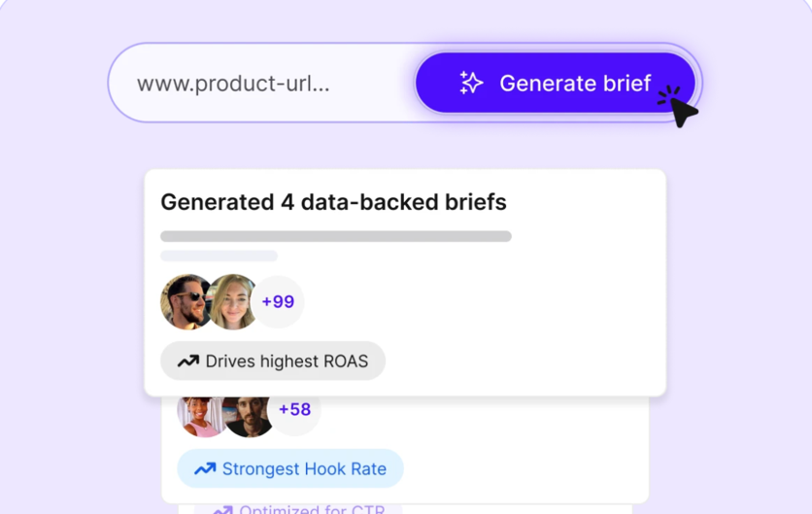
Task: Click the Generated 4 data-backed briefs heading
Action: coord(333,202)
